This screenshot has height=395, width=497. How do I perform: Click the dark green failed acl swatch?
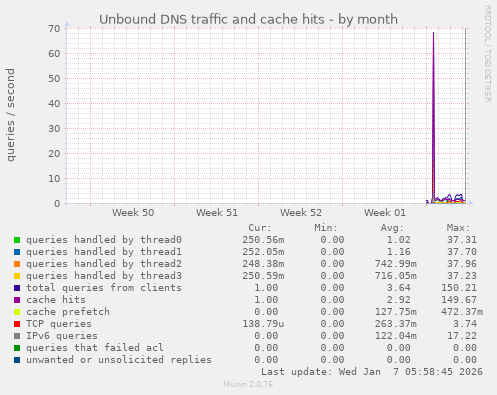[17, 348]
